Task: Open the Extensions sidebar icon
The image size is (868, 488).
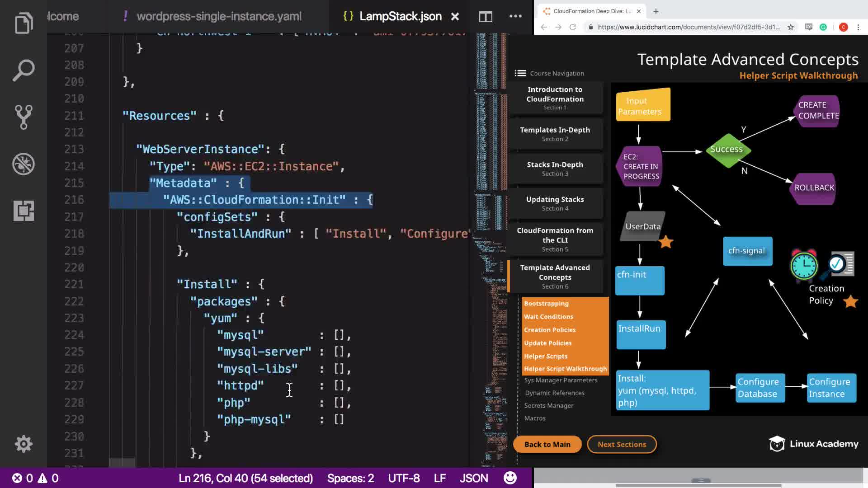Action: click(x=24, y=211)
